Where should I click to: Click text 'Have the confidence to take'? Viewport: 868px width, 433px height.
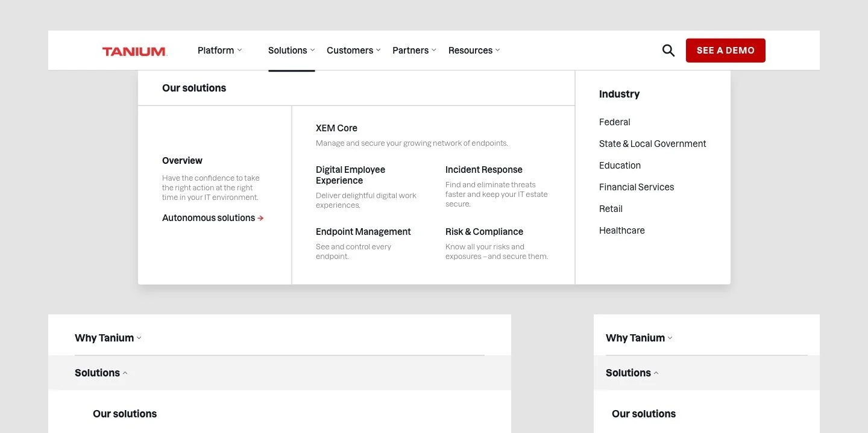coord(211,178)
